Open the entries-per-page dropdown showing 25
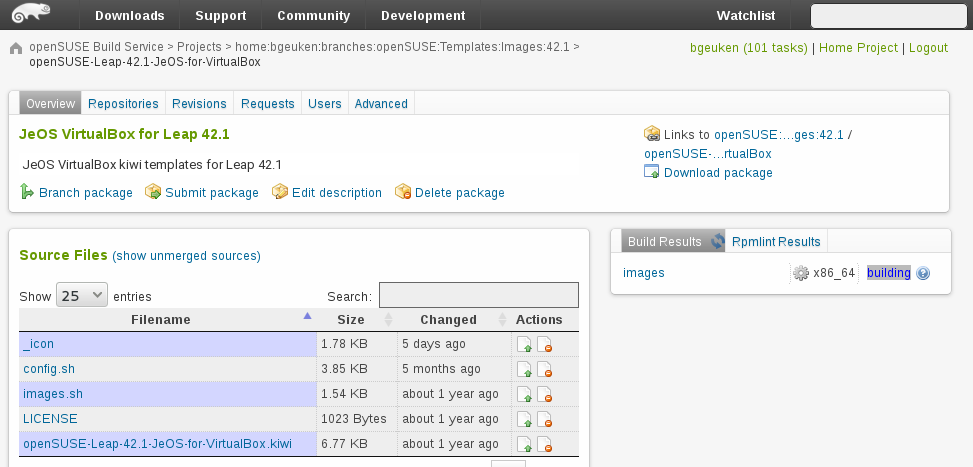This screenshot has width=973, height=467. tap(82, 296)
